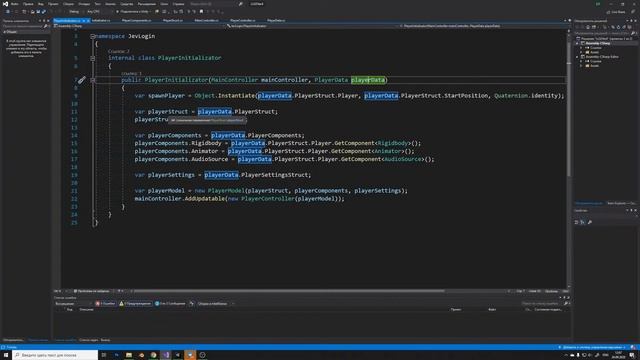This screenshot has width=640, height=360.
Task: Toggle the Errors filter in error list
Action: (105, 304)
